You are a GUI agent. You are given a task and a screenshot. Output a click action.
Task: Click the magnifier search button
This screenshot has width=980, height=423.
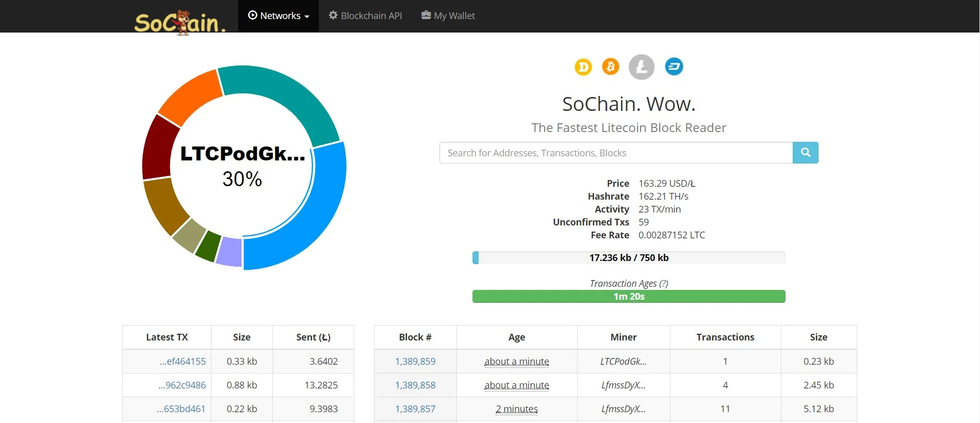[806, 153]
